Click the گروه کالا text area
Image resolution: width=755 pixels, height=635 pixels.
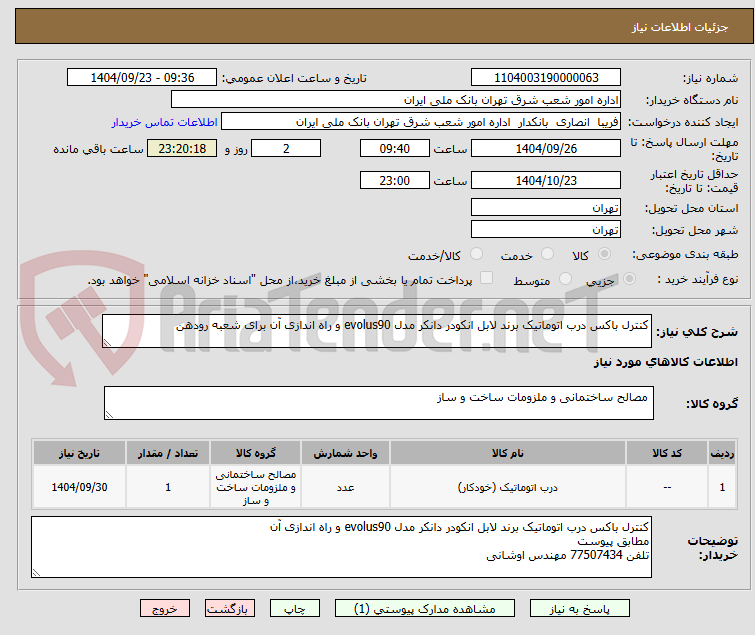(378, 403)
